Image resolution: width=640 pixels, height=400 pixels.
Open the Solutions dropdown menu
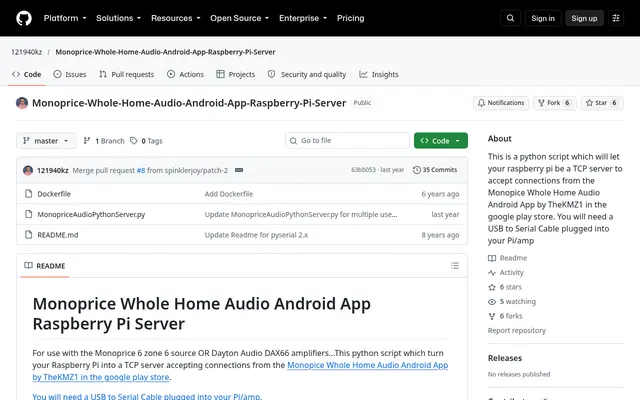(118, 18)
